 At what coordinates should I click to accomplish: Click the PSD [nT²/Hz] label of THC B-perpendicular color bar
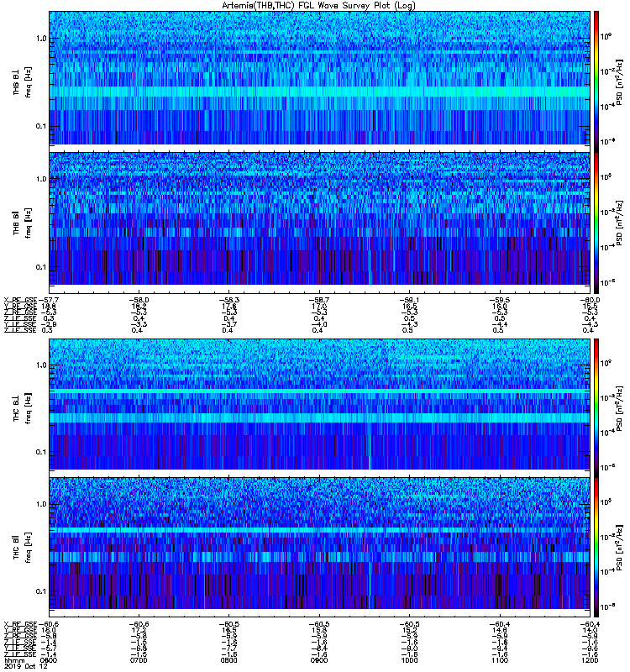[619, 408]
